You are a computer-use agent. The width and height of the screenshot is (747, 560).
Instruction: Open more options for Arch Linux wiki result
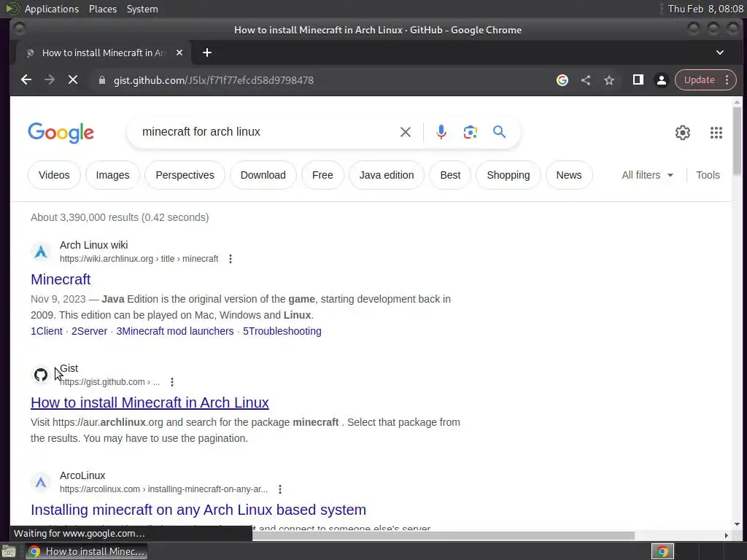point(230,259)
